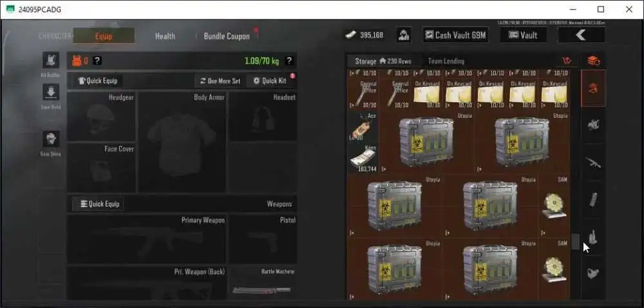Click Quick Equip in the Weapons header

coord(98,204)
